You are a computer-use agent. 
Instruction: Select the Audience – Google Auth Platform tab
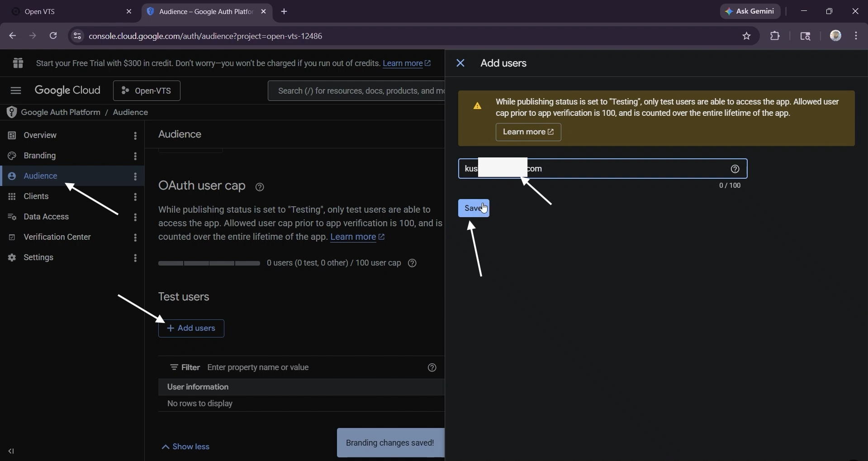point(207,12)
